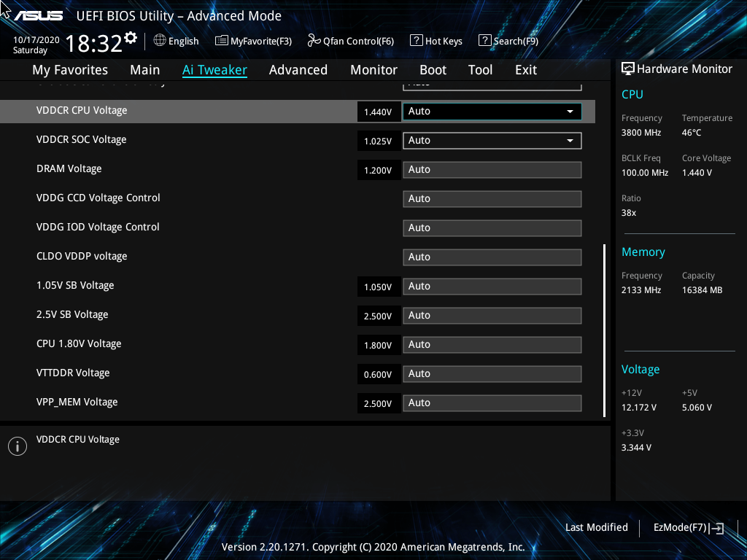Image resolution: width=747 pixels, height=560 pixels.
Task: Switch to the Advanced tab
Action: (x=298, y=70)
